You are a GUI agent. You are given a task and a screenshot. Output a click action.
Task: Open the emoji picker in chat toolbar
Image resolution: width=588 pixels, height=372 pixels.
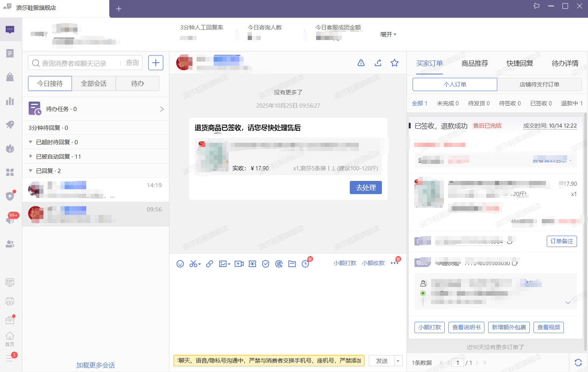pyautogui.click(x=180, y=264)
